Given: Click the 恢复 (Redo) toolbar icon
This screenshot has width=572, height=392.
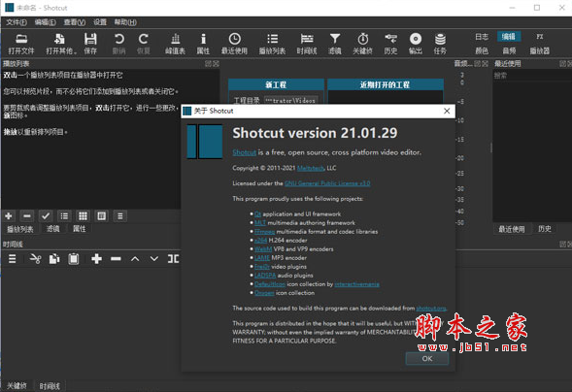Looking at the screenshot, I should click(x=144, y=44).
